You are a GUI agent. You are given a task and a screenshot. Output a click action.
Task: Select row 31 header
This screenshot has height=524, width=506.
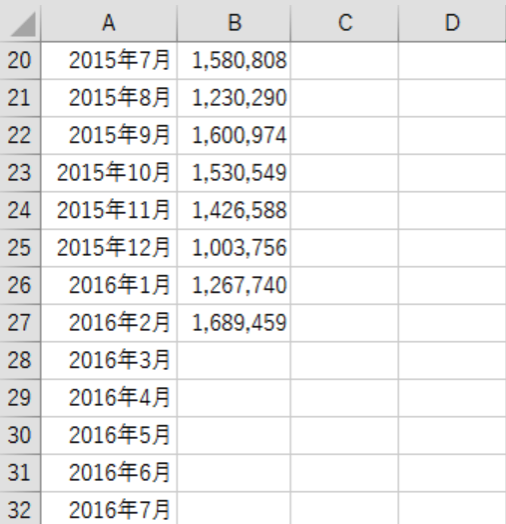(20, 473)
